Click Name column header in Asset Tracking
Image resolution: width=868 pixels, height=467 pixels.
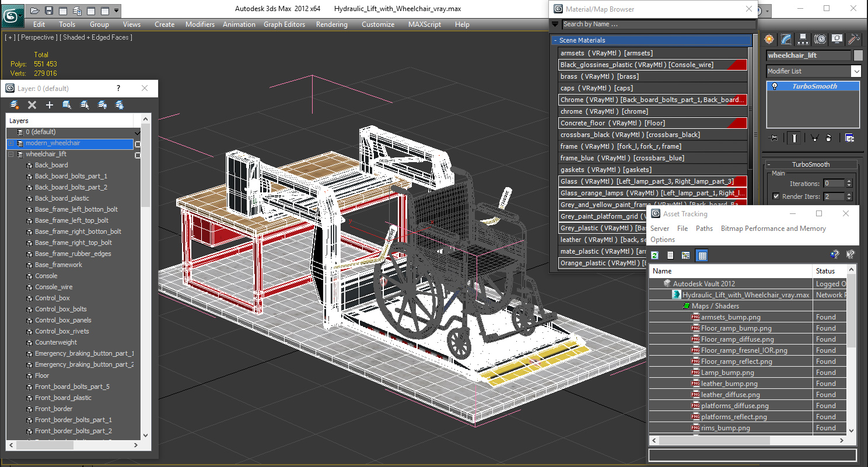pyautogui.click(x=730, y=271)
